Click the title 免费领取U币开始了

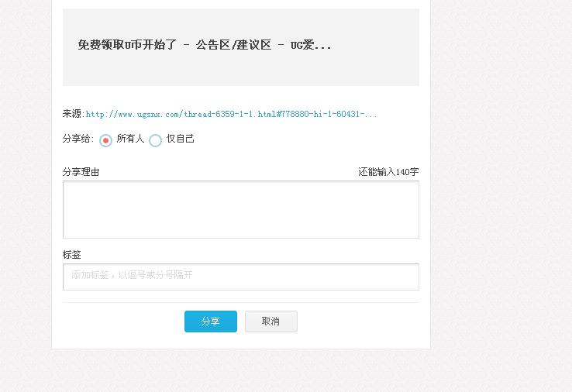(x=127, y=45)
